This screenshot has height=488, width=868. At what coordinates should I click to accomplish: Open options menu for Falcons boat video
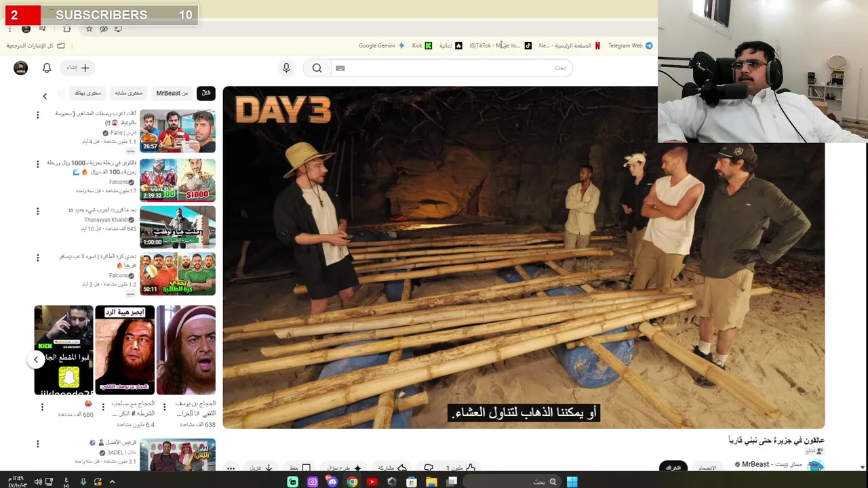point(38,164)
